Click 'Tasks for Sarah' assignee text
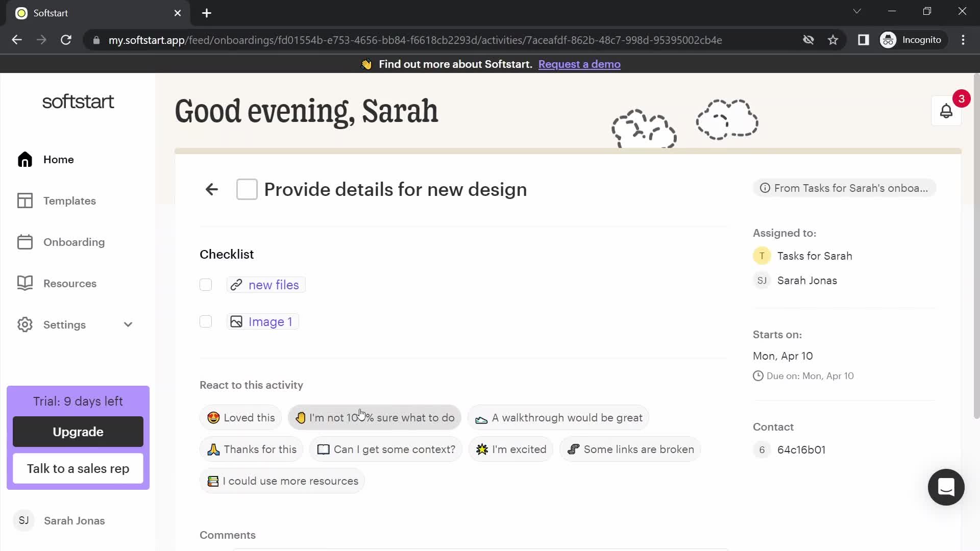The width and height of the screenshot is (980, 551). click(x=815, y=256)
